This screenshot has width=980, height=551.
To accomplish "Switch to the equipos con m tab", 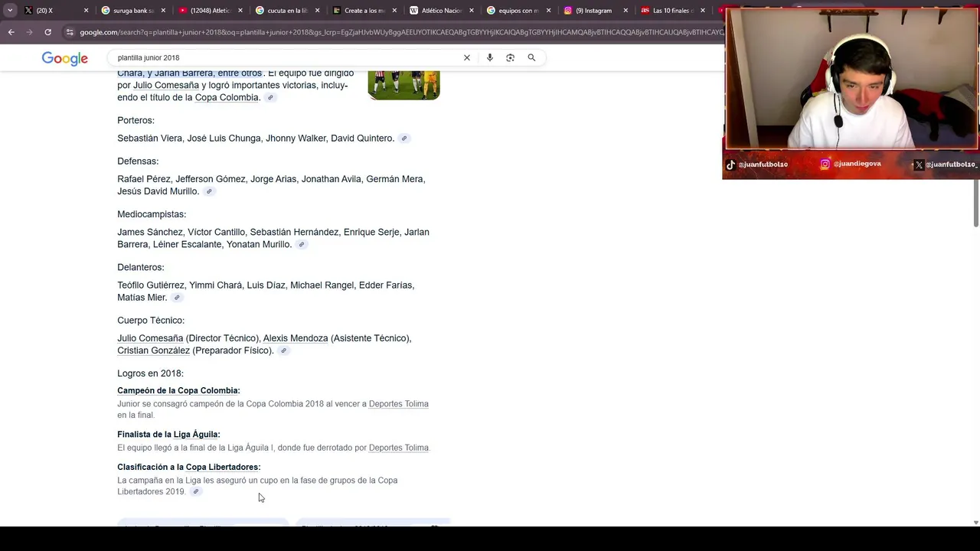I will [x=519, y=11].
